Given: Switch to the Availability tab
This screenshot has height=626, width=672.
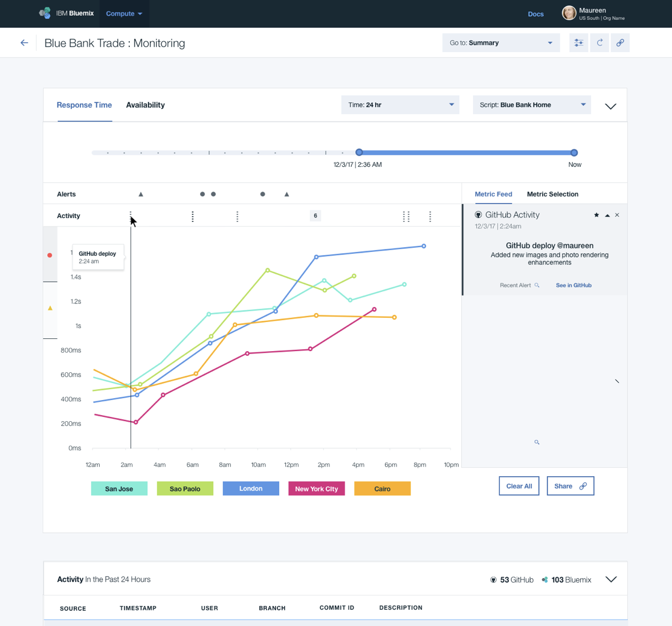Looking at the screenshot, I should (x=145, y=105).
